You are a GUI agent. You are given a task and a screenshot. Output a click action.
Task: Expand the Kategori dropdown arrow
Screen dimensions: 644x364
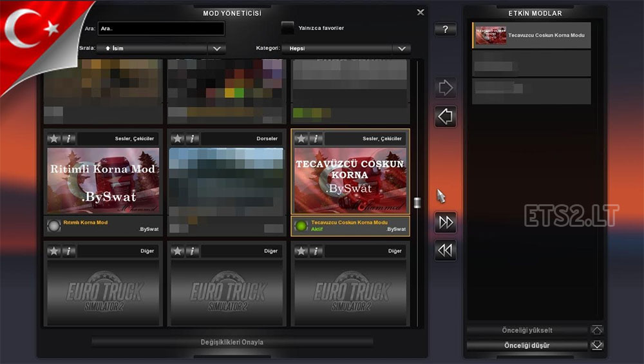point(402,48)
